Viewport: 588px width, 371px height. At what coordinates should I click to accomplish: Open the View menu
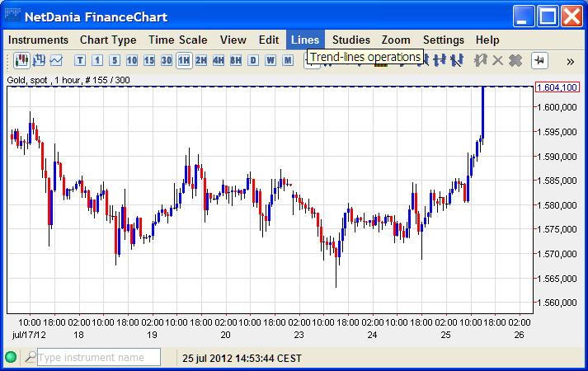pos(233,40)
